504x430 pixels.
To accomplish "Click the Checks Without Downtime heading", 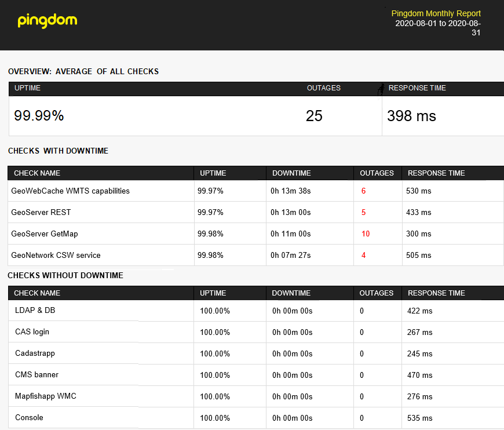I will pyautogui.click(x=65, y=276).
